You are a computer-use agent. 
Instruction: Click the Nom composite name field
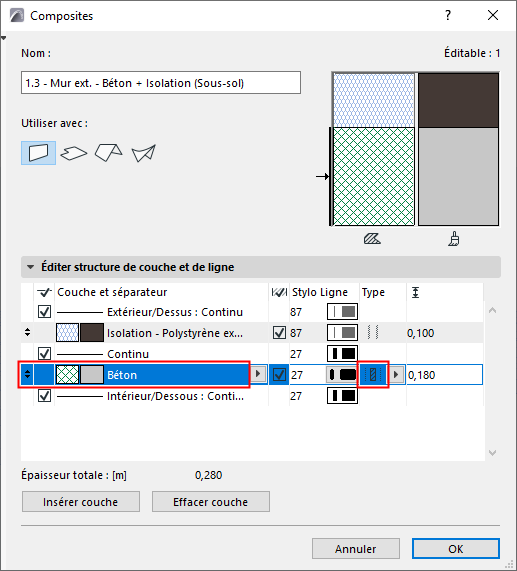tap(161, 83)
